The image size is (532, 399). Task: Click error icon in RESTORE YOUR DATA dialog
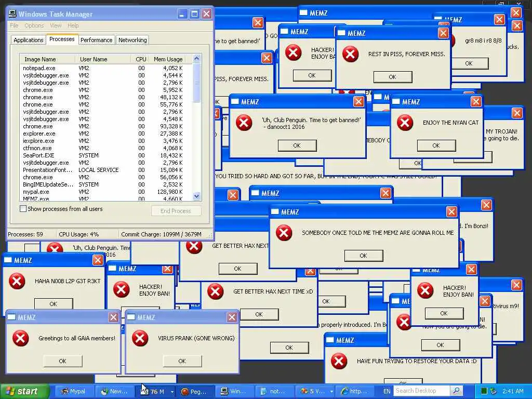(x=339, y=361)
